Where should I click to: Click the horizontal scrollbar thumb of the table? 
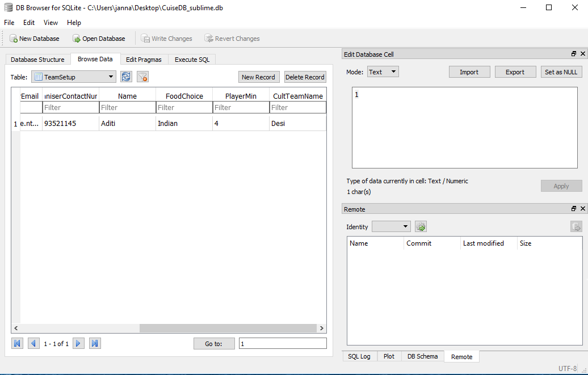pos(228,328)
